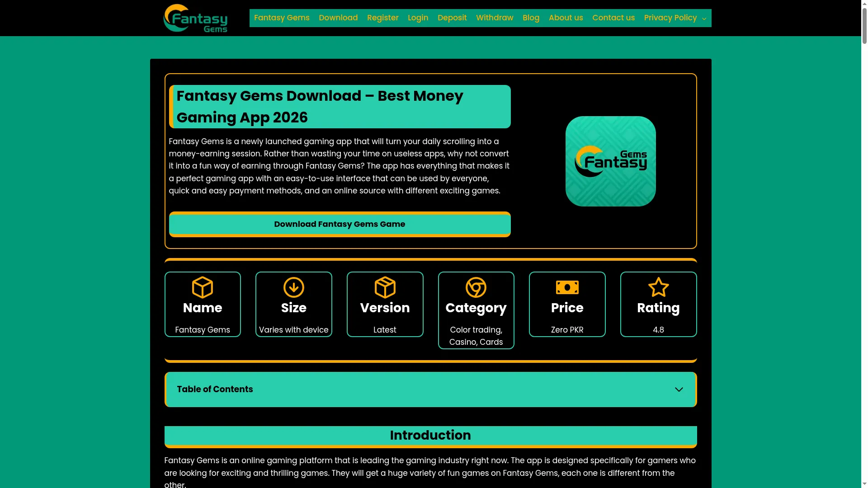Screen dimensions: 868x488
Task: Visit the Contact us page
Action: coord(613,18)
